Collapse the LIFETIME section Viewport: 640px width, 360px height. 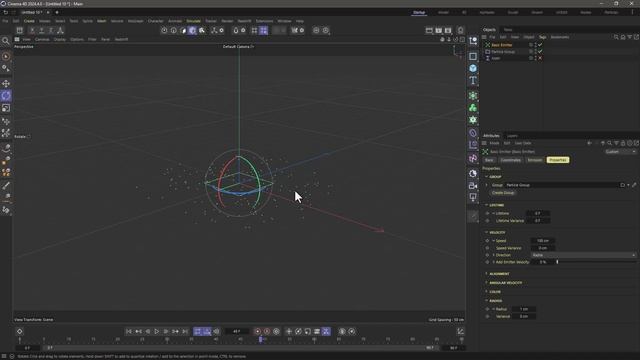[x=487, y=205]
